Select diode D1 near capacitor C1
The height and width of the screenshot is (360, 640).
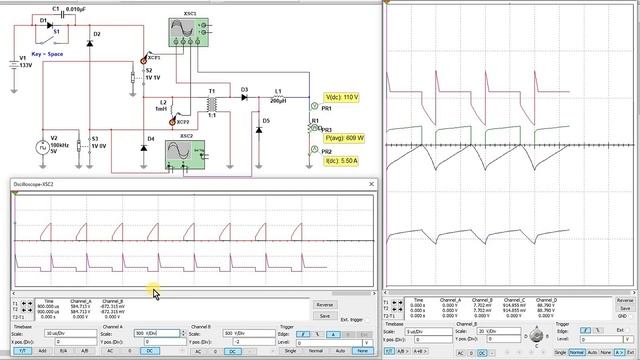(49, 25)
